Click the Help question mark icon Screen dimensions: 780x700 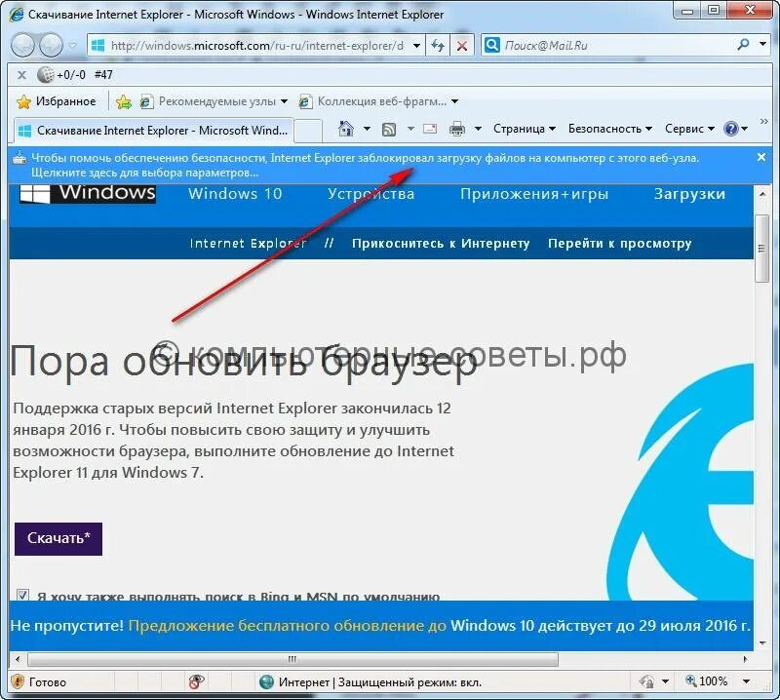click(x=730, y=130)
